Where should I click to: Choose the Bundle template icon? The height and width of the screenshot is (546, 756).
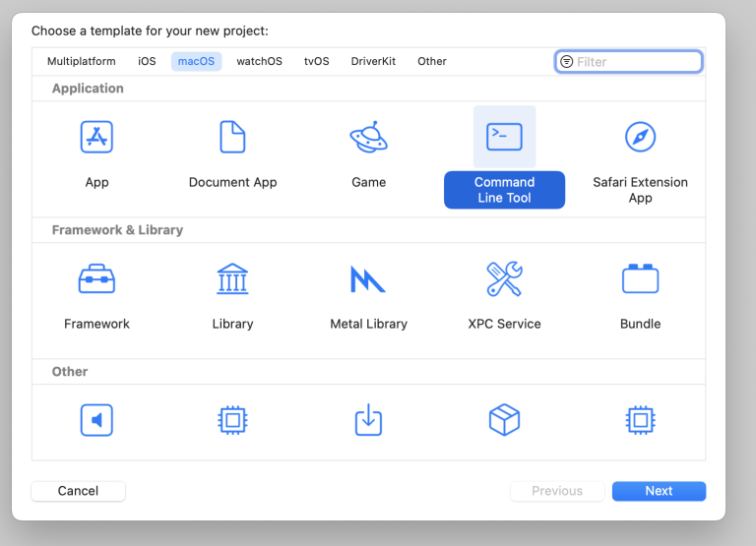pos(640,279)
